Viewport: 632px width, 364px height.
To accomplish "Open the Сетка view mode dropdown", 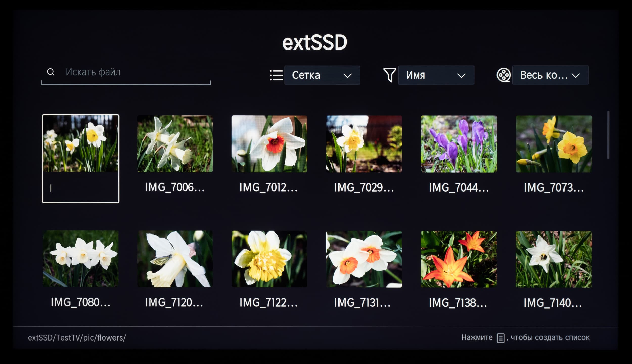I will [322, 75].
